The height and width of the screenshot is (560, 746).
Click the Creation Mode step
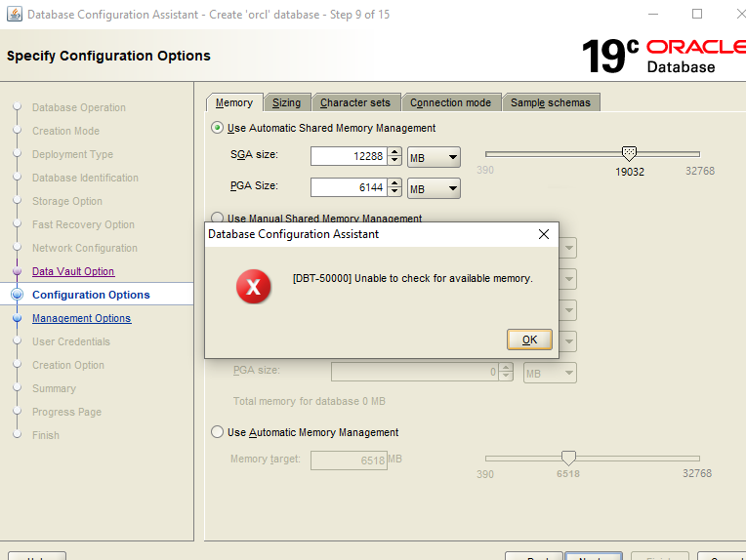[x=65, y=131]
